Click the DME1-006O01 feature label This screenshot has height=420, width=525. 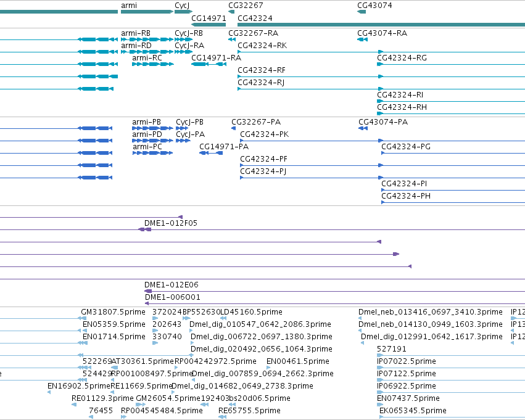(173, 297)
